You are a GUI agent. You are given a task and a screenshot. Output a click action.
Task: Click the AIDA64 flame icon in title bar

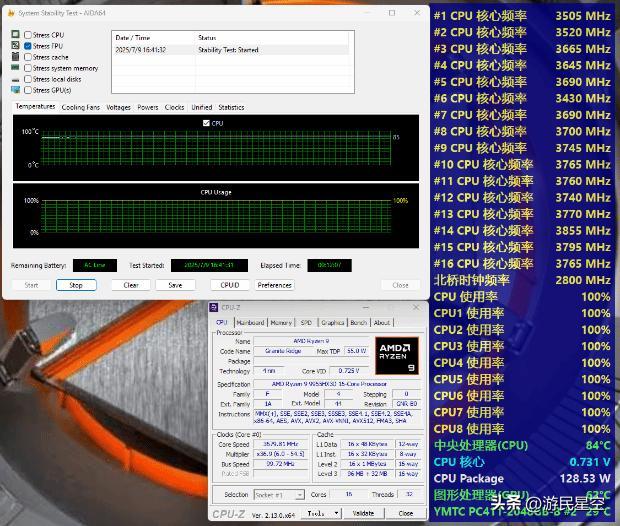coord(9,12)
